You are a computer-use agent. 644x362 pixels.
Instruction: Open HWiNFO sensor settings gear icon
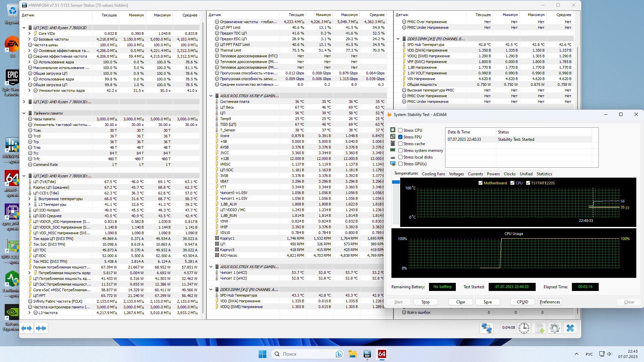[555, 328]
